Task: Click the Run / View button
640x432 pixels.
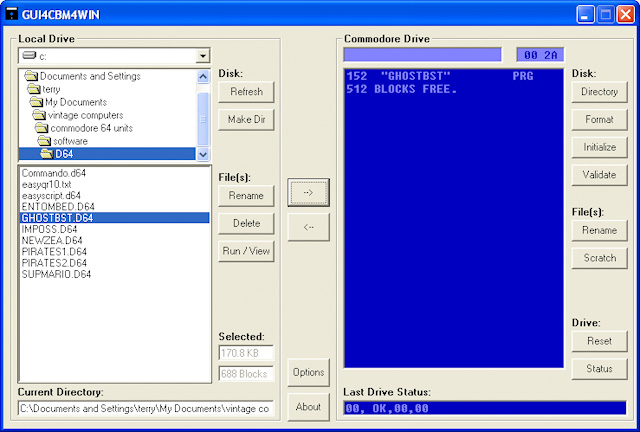Action: click(x=246, y=251)
